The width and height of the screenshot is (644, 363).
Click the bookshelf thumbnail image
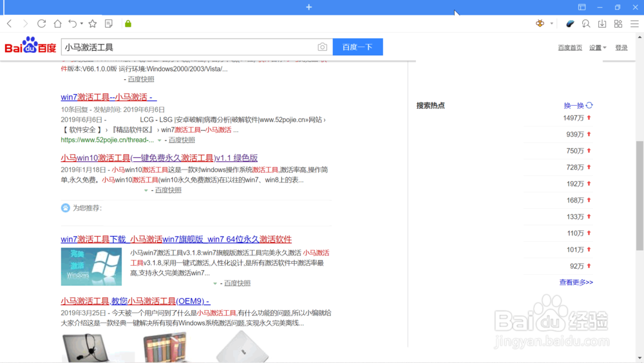coord(165,348)
